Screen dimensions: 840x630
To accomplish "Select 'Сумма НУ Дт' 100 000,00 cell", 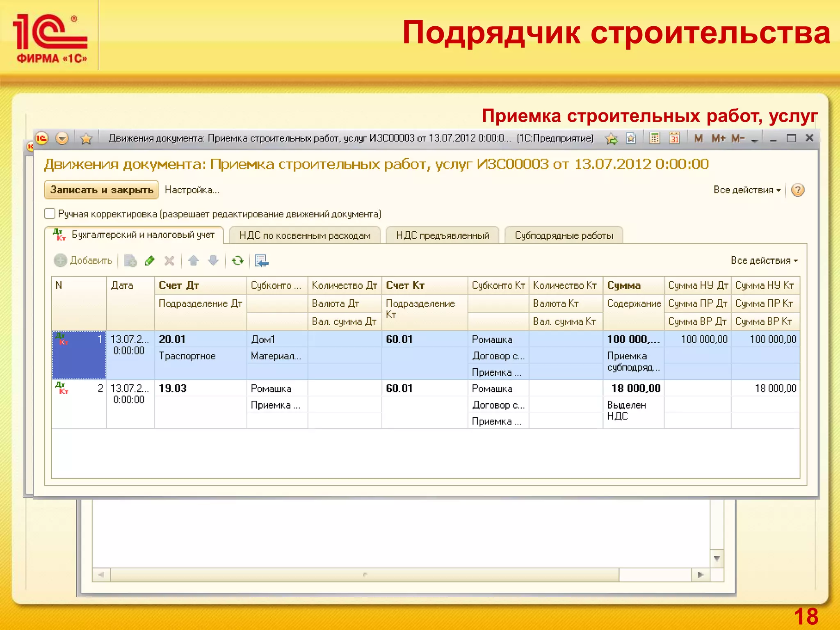I will pyautogui.click(x=697, y=339).
